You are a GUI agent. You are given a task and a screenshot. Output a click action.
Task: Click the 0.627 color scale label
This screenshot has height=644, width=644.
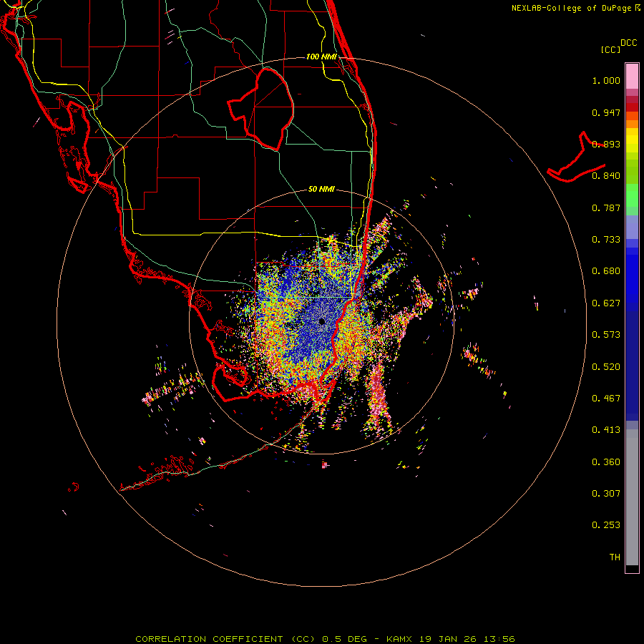(606, 303)
